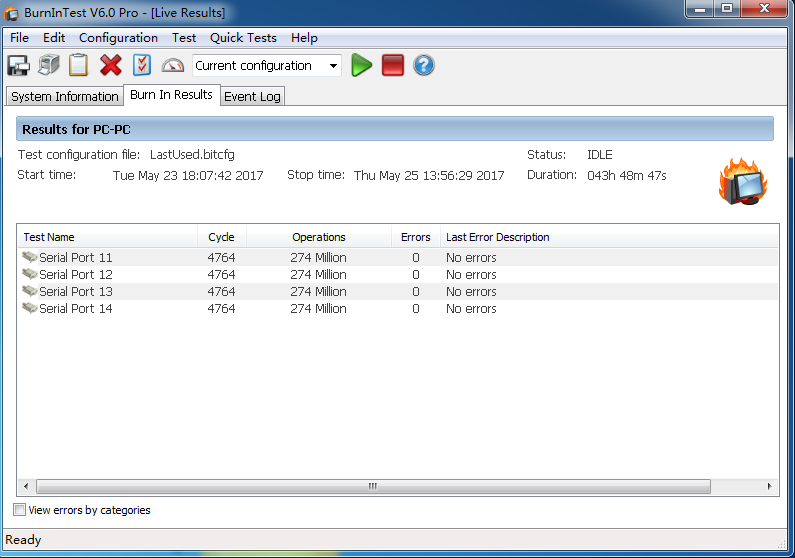The image size is (795, 558).
Task: Open the duty cycle gauge icon
Action: [x=172, y=65]
